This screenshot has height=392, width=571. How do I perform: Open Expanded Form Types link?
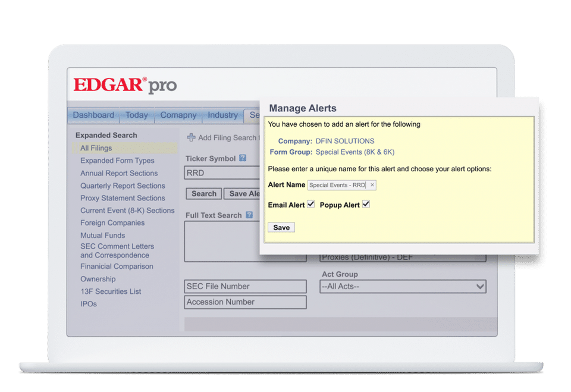point(117,160)
